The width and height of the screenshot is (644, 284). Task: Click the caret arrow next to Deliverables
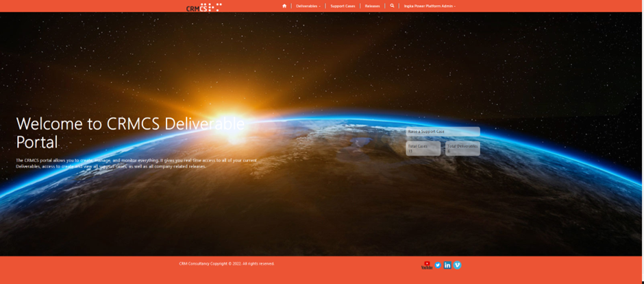point(319,6)
